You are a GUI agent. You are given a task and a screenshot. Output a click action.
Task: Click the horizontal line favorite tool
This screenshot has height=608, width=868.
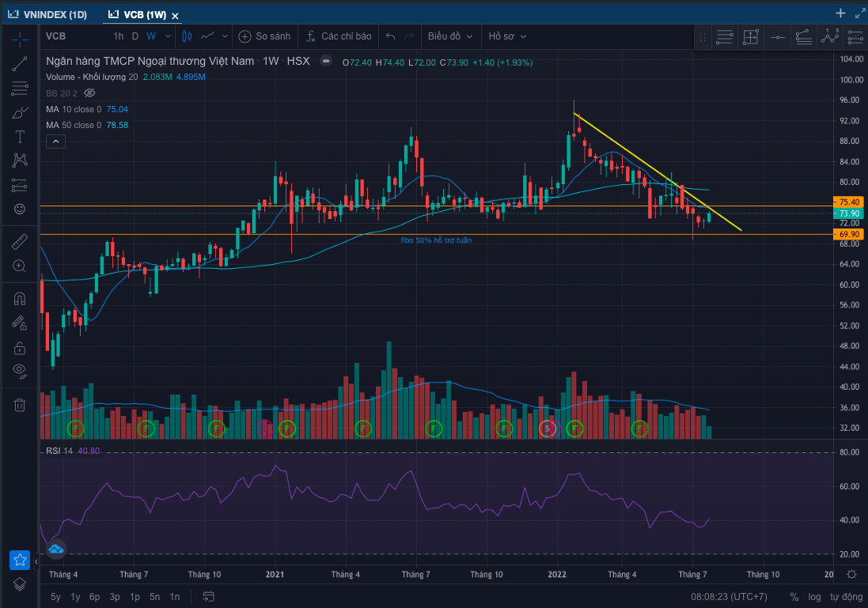tap(777, 37)
